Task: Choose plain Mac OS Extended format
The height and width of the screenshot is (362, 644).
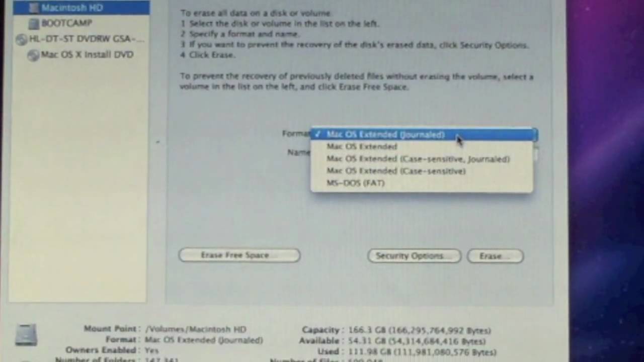Action: (x=422, y=146)
